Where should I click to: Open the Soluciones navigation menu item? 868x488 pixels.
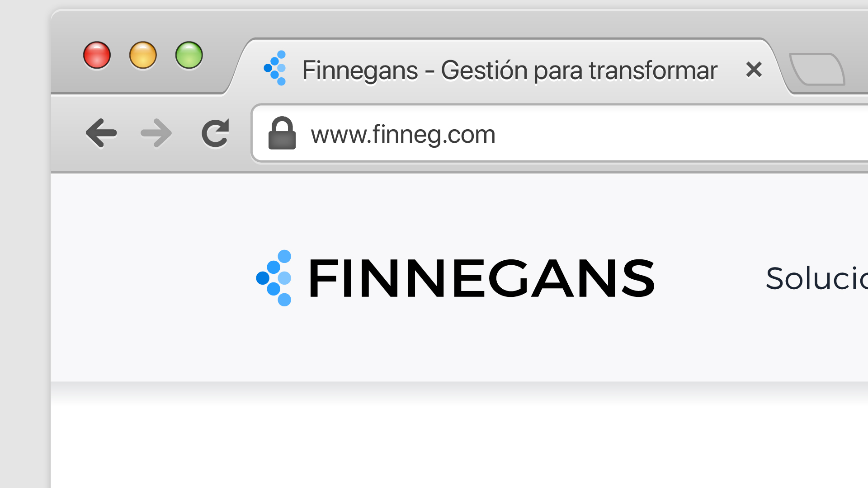click(x=816, y=278)
